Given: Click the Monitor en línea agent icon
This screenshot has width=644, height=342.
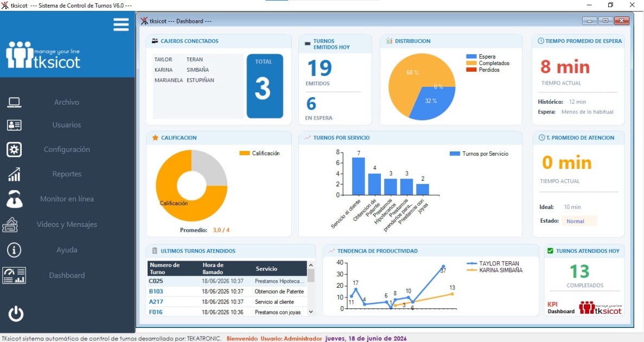Looking at the screenshot, I should [x=14, y=199].
